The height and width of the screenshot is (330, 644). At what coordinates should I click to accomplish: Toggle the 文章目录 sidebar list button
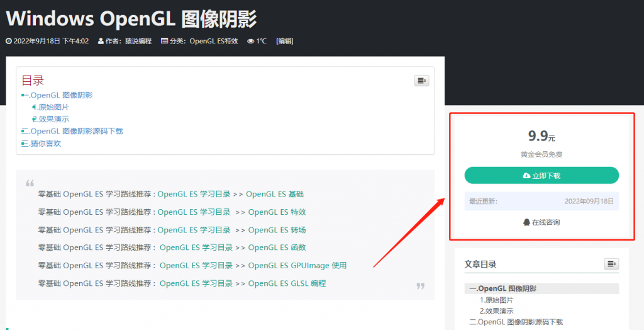point(611,264)
